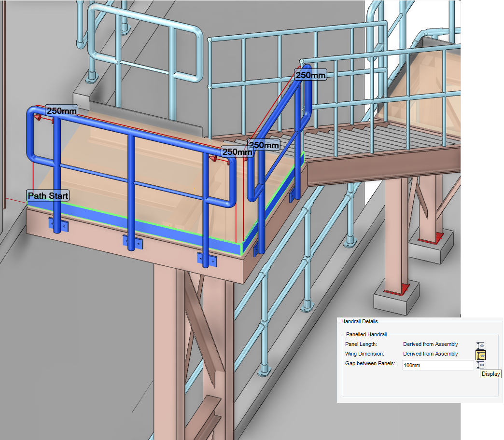Click the Handrail Details panel title
Screen dimensions: 504x440
pos(360,321)
